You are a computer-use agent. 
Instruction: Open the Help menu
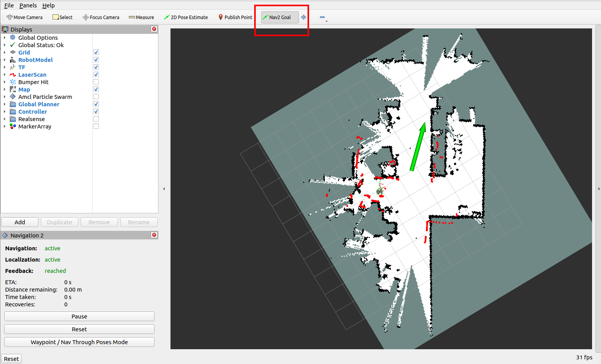[x=49, y=5]
